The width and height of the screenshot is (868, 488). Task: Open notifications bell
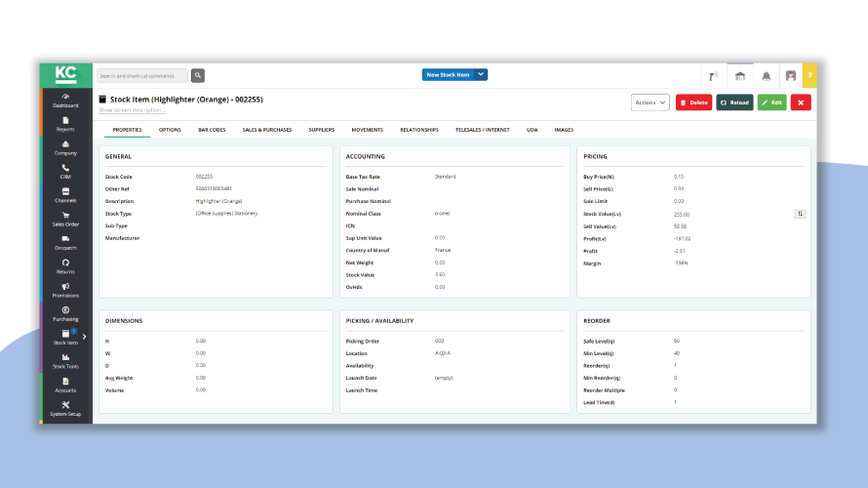[767, 76]
